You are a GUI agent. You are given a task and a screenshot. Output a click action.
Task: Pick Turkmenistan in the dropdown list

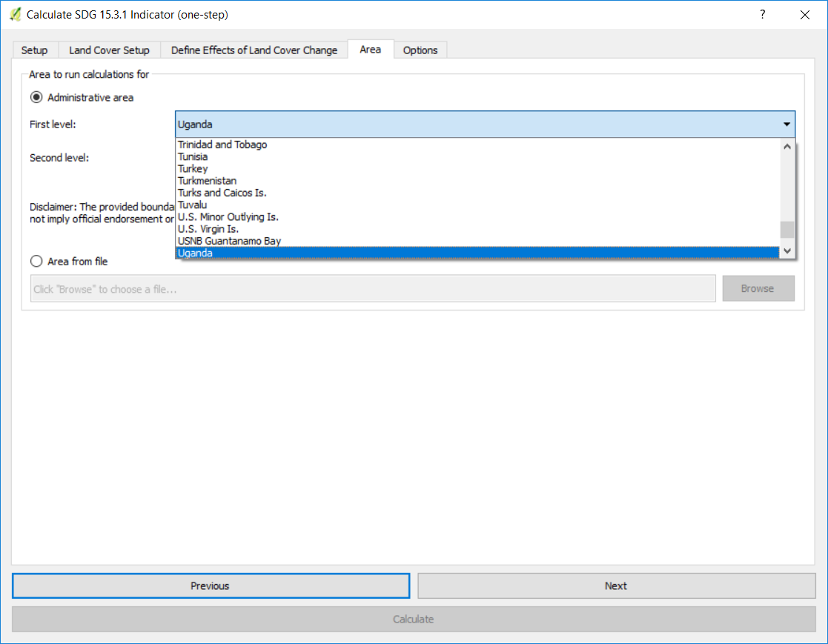207,181
